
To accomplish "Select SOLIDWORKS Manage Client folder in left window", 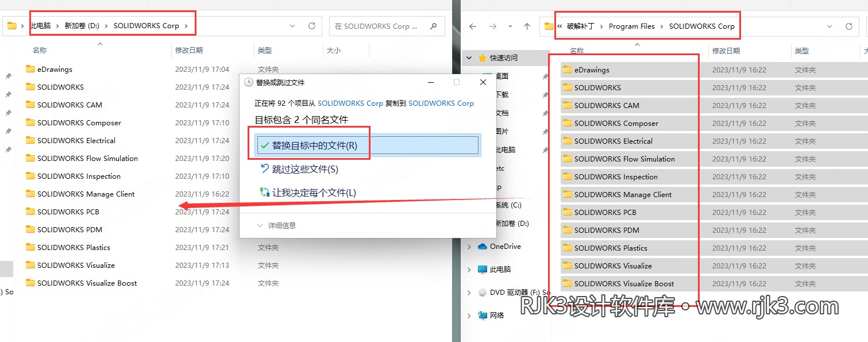I will click(x=80, y=194).
